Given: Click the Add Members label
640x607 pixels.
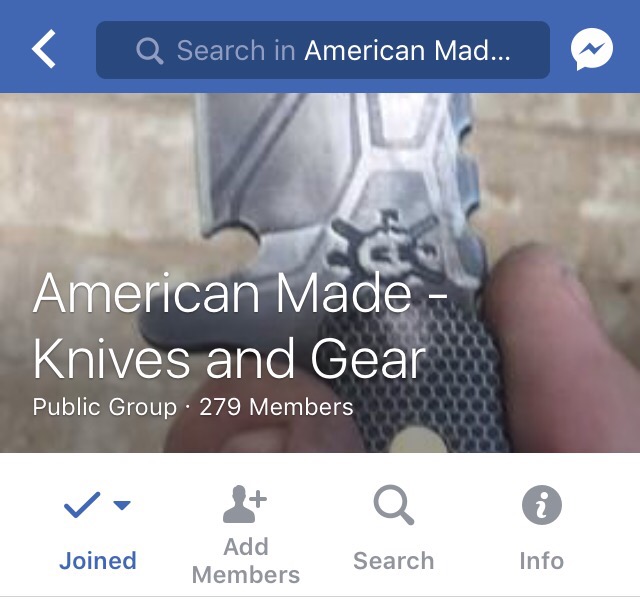Looking at the screenshot, I should [246, 561].
